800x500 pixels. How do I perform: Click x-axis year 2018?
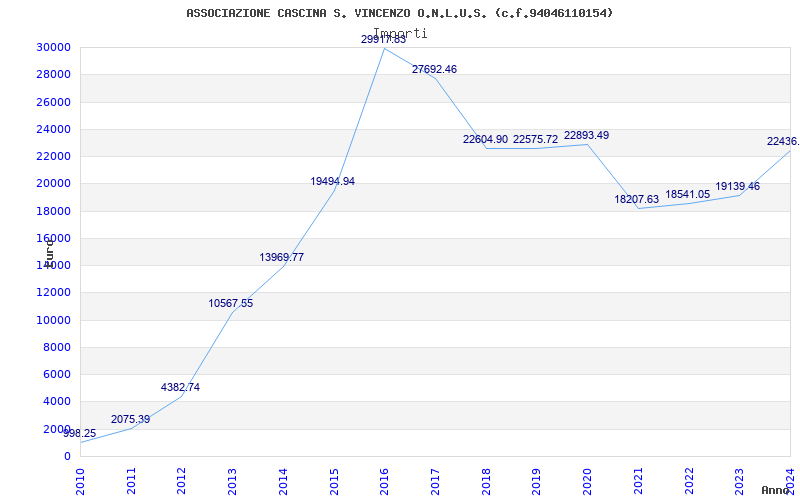[x=486, y=482]
